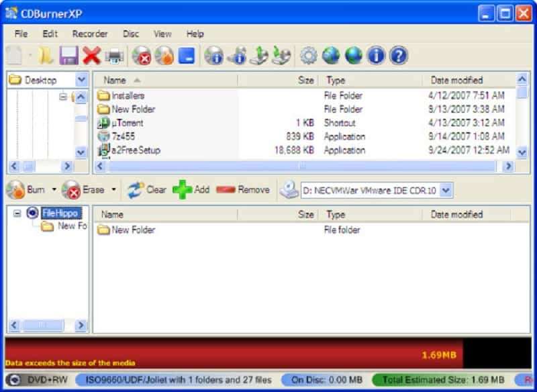Click the Remove icon in compilation bar

pos(225,190)
